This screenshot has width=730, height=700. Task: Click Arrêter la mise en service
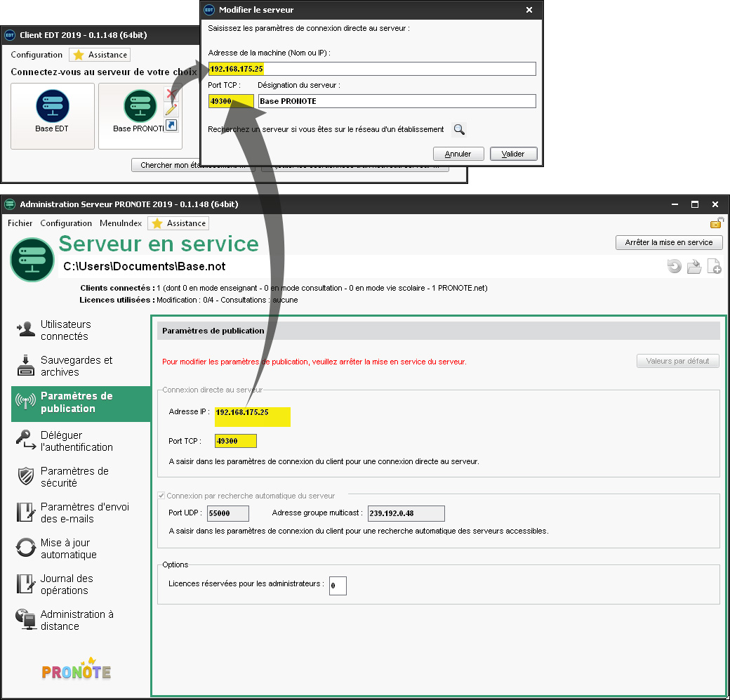click(x=669, y=243)
